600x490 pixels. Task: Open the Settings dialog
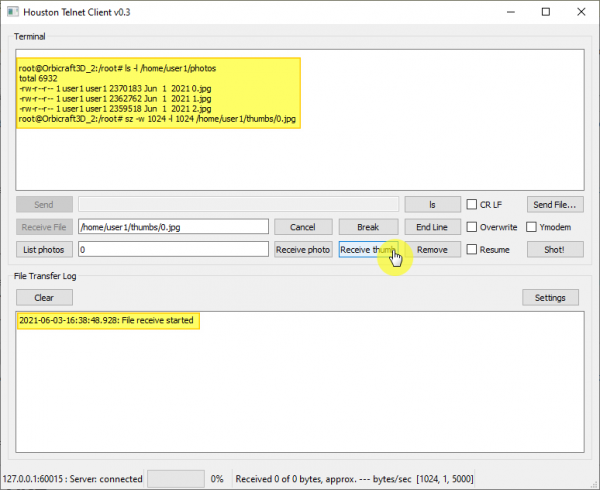[x=550, y=297]
